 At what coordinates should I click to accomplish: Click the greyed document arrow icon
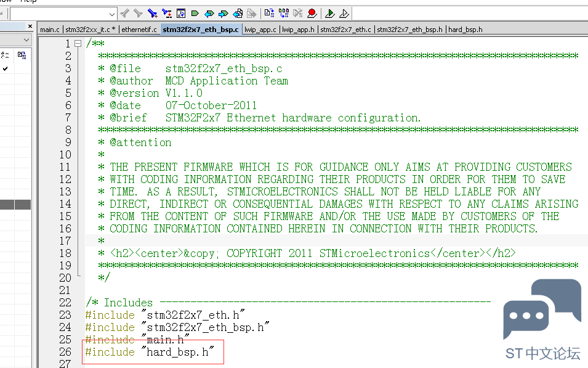coord(251,14)
